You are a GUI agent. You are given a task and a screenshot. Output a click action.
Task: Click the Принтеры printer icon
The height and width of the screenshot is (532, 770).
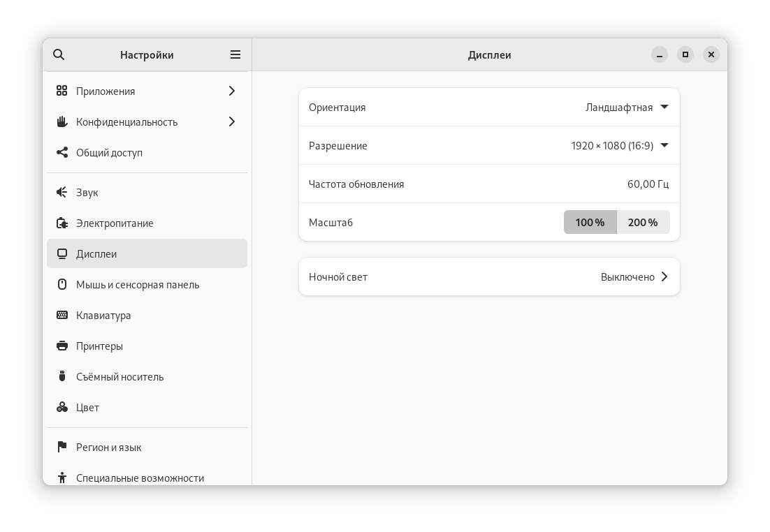62,346
